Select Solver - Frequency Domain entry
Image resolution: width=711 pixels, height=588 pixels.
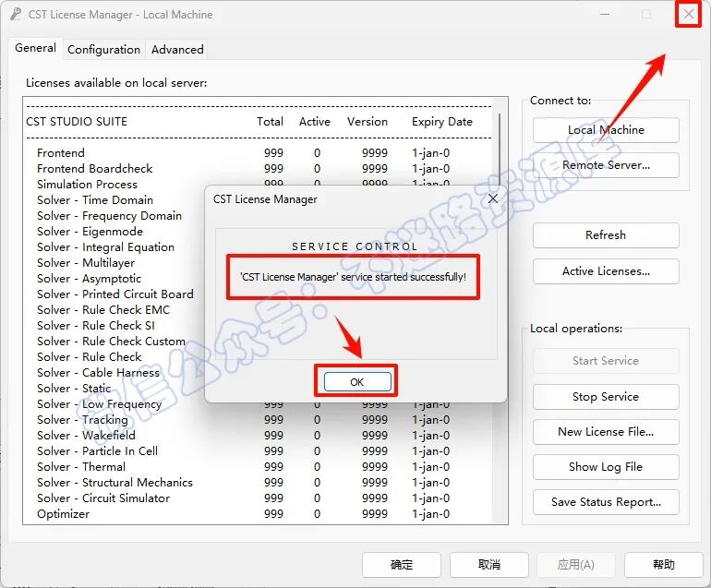pos(109,216)
